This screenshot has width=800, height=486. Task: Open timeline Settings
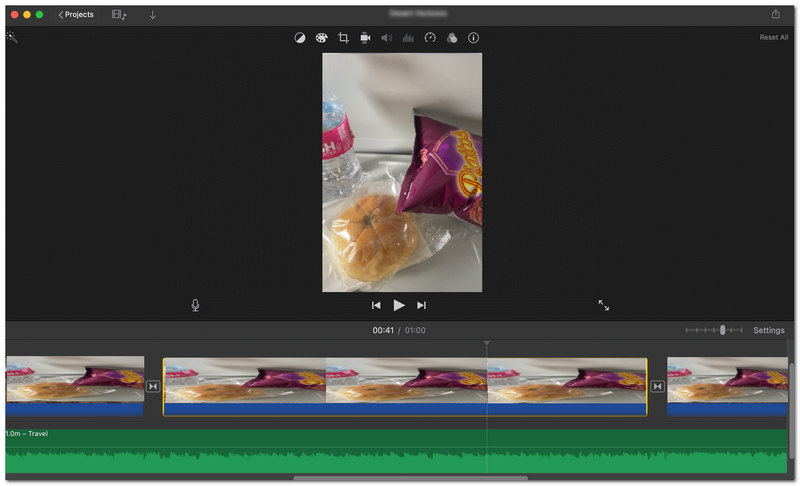coord(769,330)
